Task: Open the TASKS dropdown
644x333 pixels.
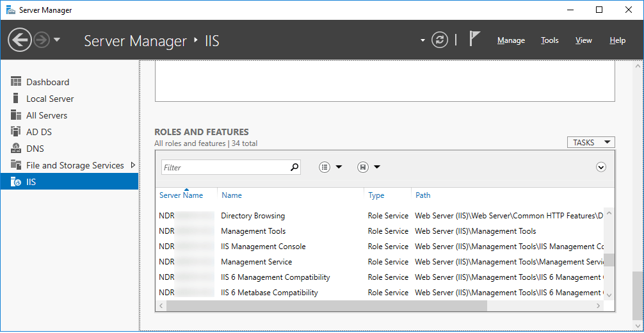Action: (x=591, y=143)
